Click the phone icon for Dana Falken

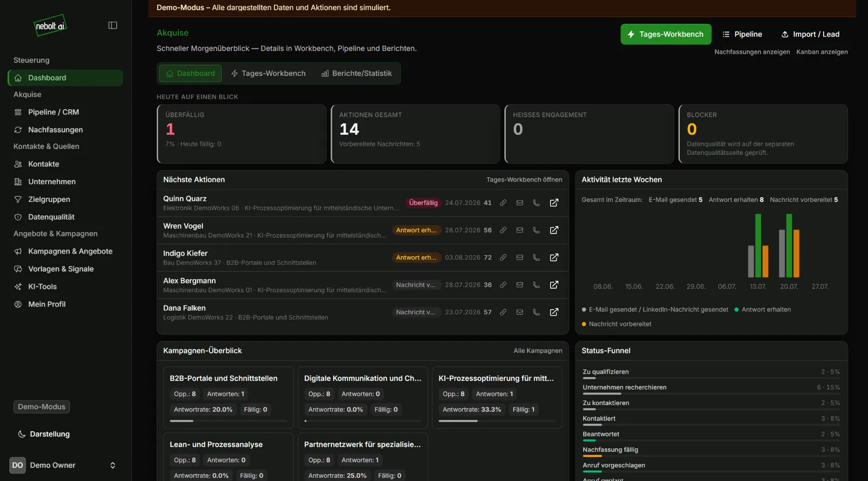point(536,312)
